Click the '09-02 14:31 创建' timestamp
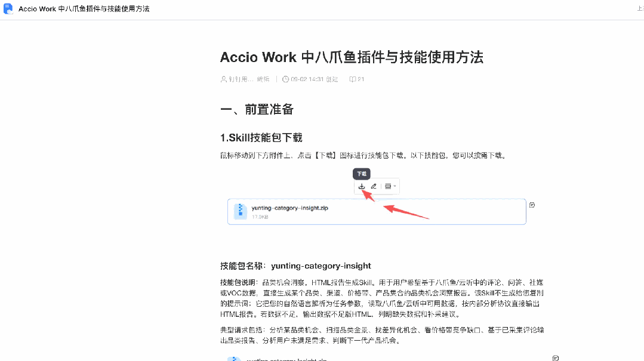Viewport: 644px width, 361px height. pos(314,79)
